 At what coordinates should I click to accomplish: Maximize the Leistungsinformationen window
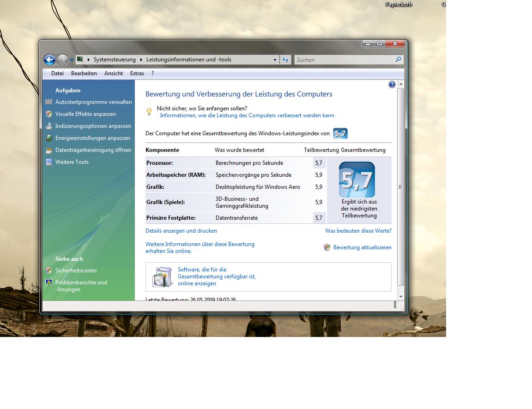click(380, 44)
